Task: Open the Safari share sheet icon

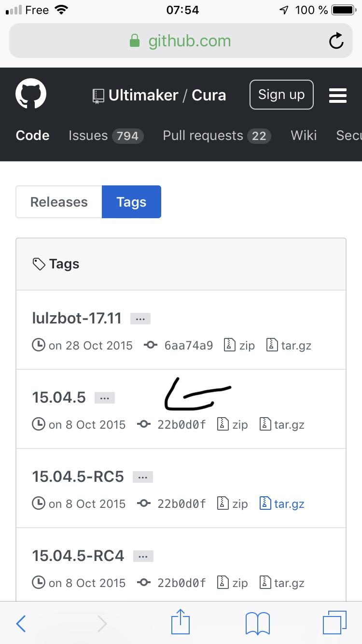Action: pyautogui.click(x=181, y=623)
